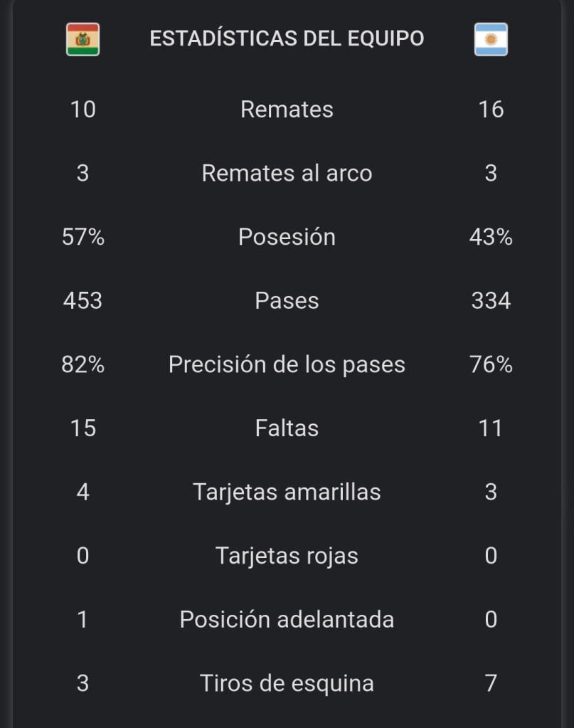574x728 pixels.
Task: Click Bolivia's 82% pass accuracy value
Action: [83, 364]
